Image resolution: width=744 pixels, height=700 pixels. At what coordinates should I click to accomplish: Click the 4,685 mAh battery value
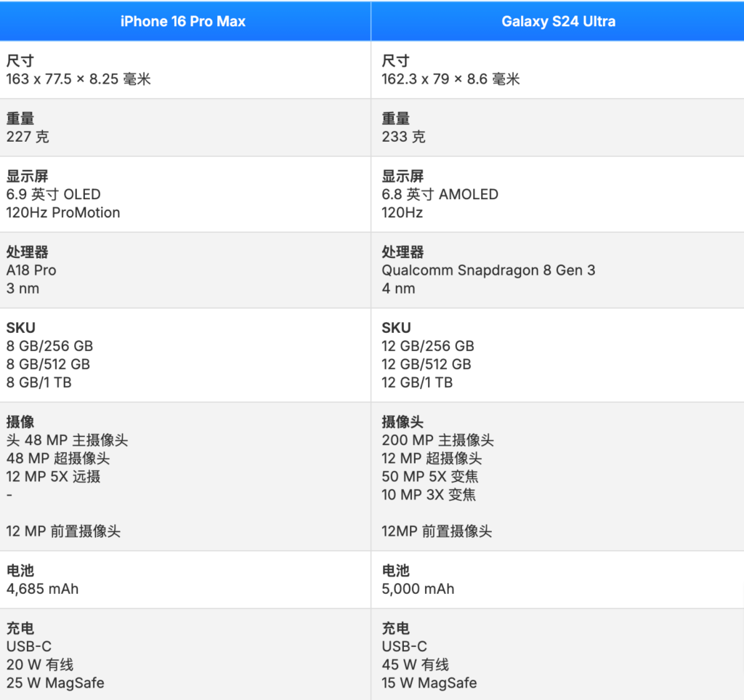tap(42, 589)
